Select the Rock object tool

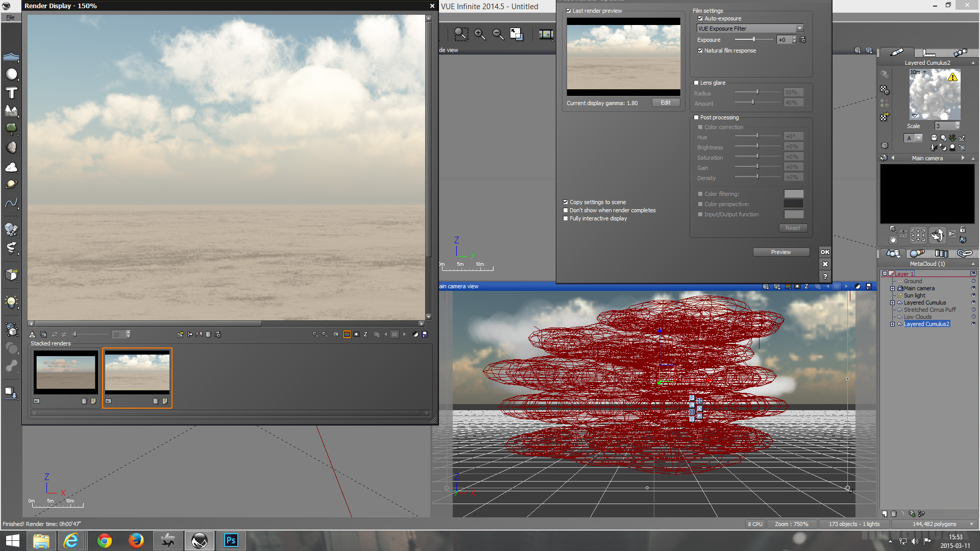coord(11,147)
